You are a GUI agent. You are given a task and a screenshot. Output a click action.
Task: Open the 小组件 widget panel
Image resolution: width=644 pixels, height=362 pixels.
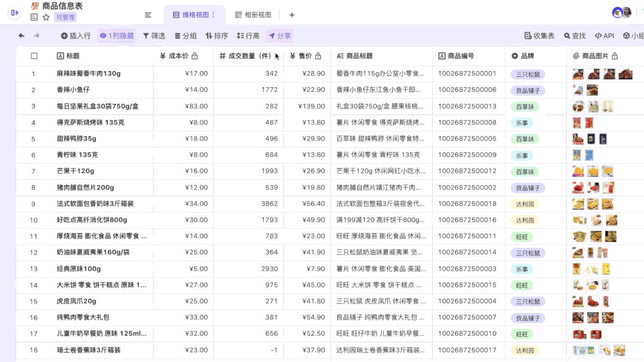pos(633,36)
